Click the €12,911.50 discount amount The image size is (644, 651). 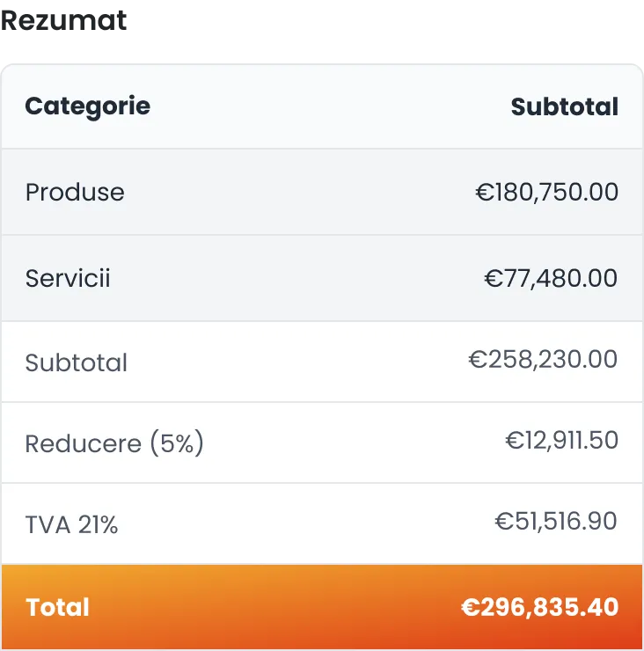coord(562,440)
